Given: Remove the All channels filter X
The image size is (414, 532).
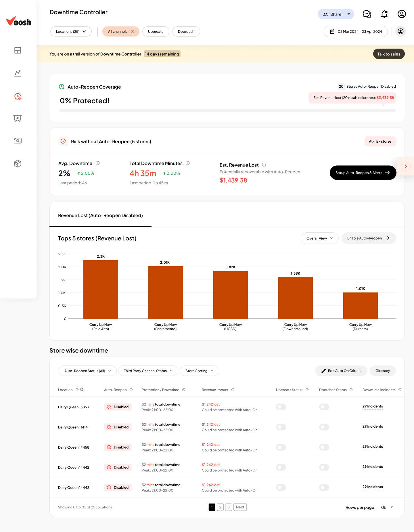Looking at the screenshot, I should pos(132,32).
